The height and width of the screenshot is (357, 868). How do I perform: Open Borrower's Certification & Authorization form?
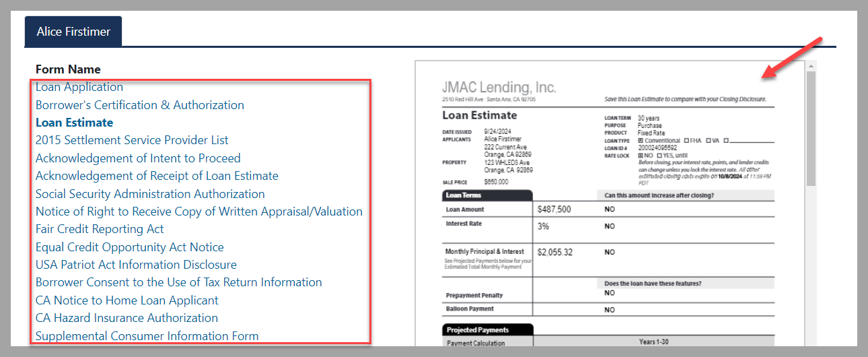pos(140,105)
